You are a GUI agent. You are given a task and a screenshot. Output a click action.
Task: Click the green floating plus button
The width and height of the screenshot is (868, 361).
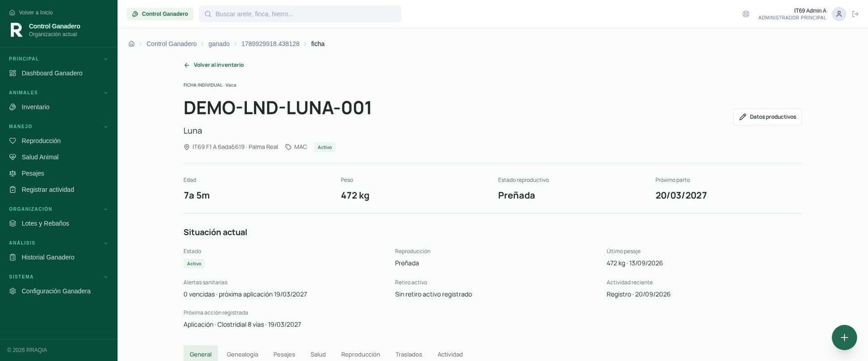844,337
